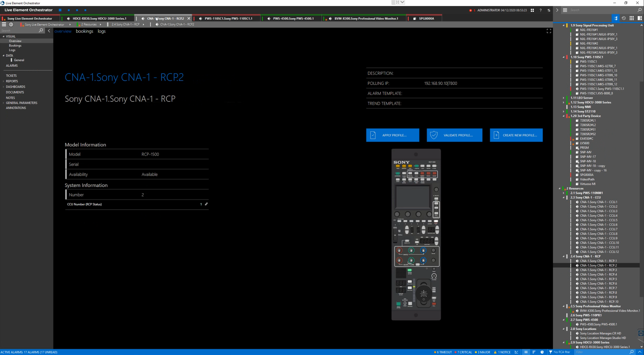Click the up-down arrows connection icon
The width and height of the screenshot is (644, 355).
tap(549, 10)
